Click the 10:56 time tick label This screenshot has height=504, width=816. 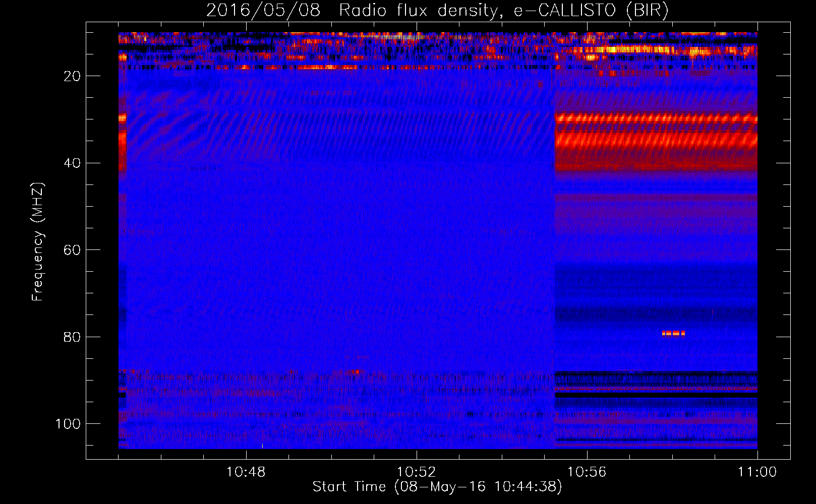coord(587,472)
